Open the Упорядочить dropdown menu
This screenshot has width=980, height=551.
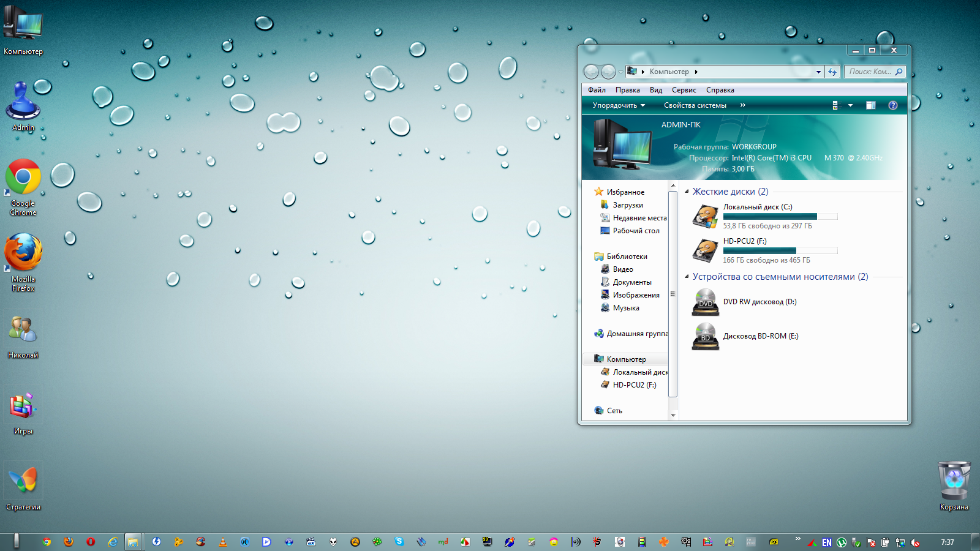pyautogui.click(x=619, y=105)
